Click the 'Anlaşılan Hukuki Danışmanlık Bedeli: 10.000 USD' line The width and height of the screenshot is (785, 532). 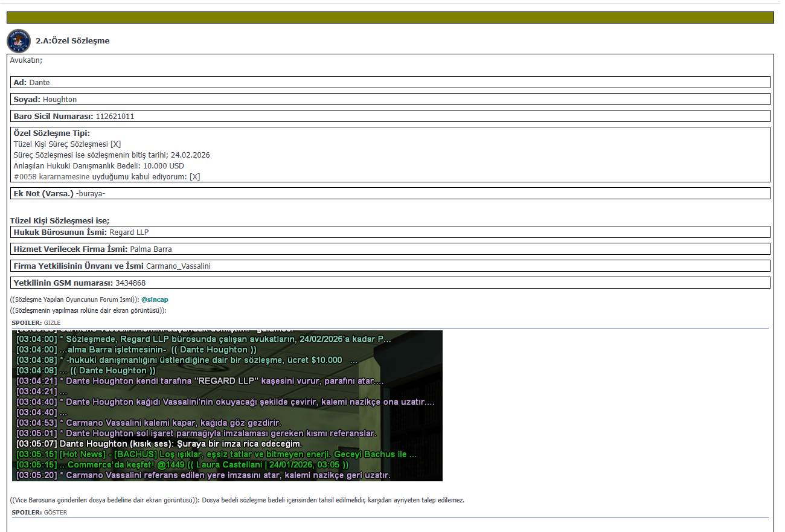point(99,165)
